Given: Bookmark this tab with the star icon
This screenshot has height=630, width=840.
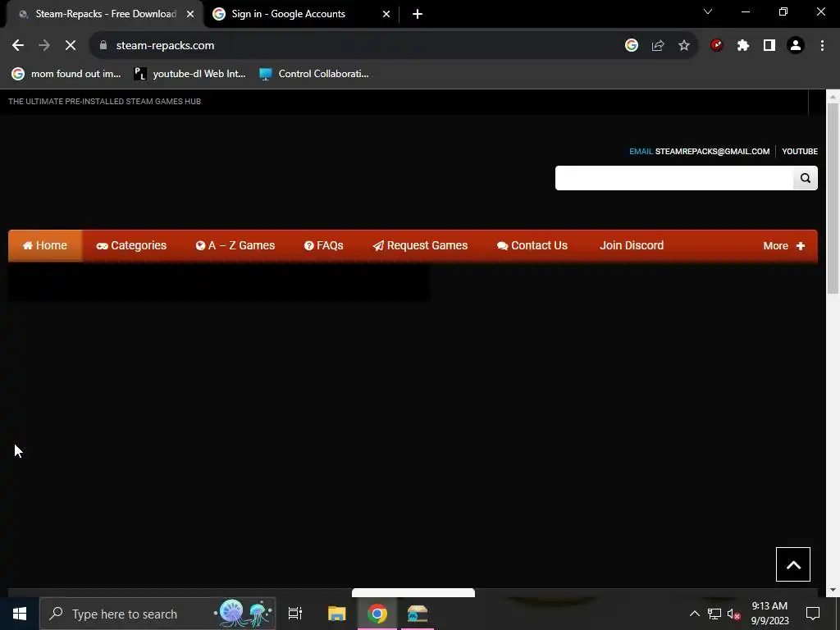Looking at the screenshot, I should pyautogui.click(x=684, y=46).
